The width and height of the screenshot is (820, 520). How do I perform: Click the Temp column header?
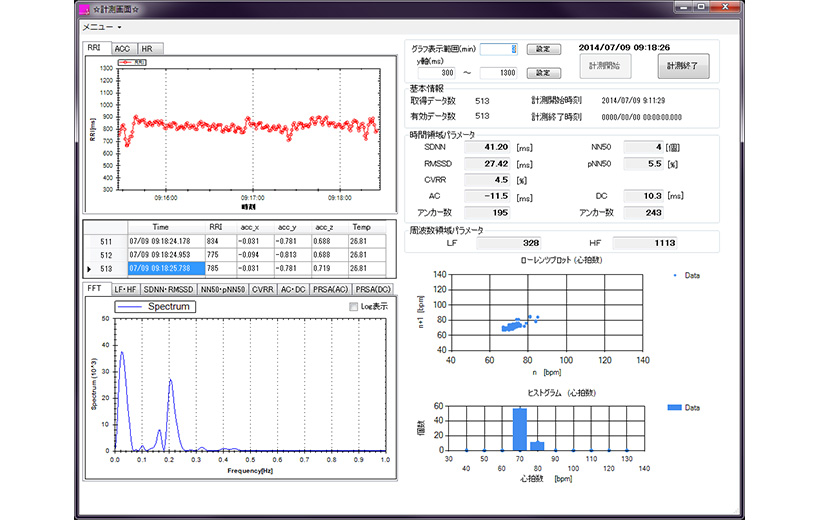[362, 227]
